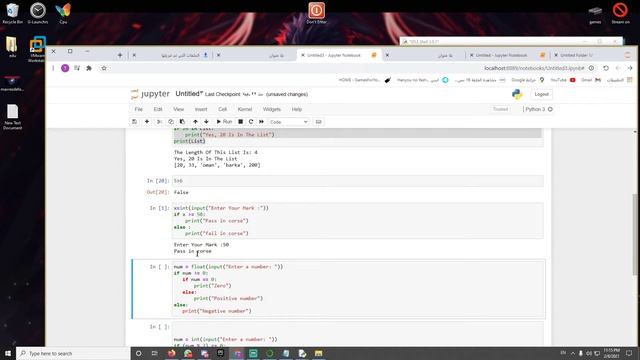Click the volume icon in the system tray
Image resolution: width=640 pixels, height=360 pixels.
click(589, 353)
